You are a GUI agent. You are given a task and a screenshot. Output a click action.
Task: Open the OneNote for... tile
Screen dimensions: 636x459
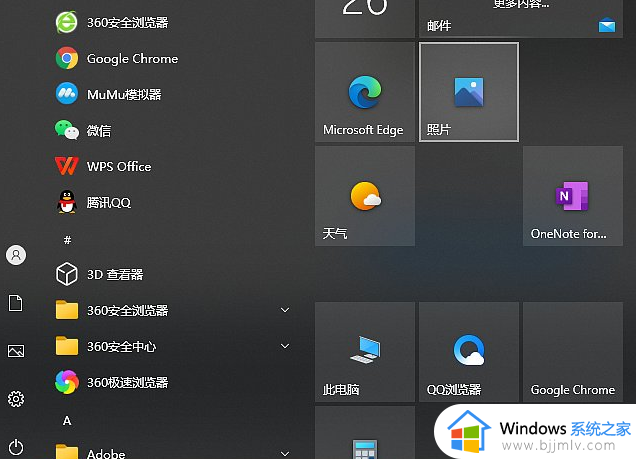pyautogui.click(x=573, y=196)
